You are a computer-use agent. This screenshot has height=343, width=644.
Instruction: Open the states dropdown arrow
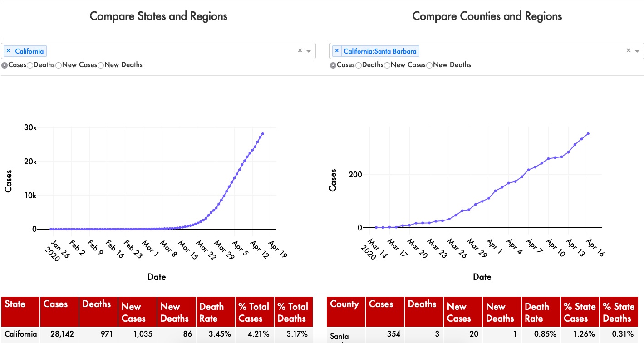(x=309, y=51)
